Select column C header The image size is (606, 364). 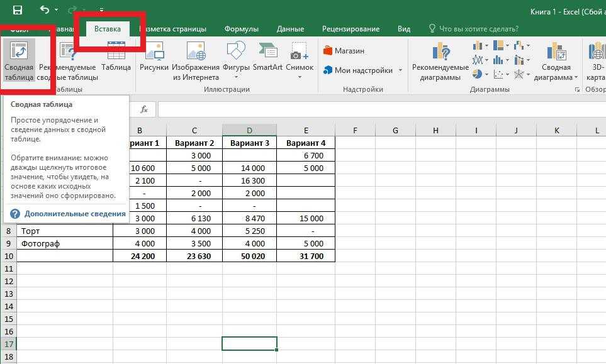194,131
